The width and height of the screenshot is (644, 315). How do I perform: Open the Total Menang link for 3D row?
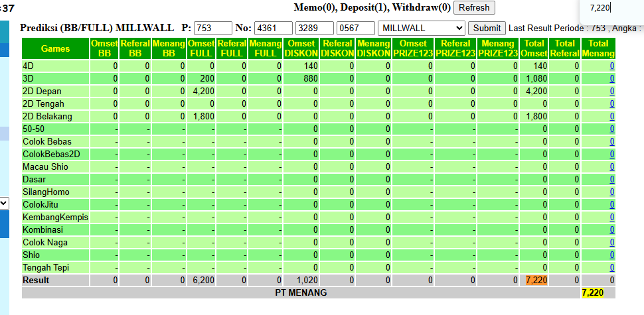click(612, 79)
